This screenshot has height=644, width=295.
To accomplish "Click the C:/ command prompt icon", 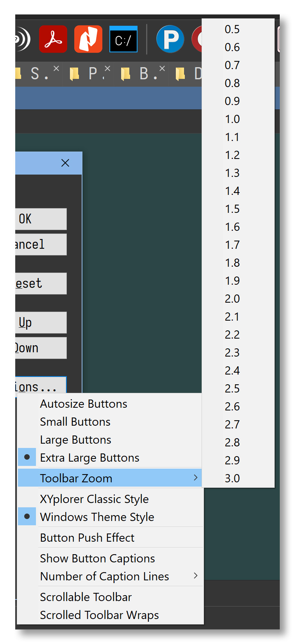I will click(123, 39).
